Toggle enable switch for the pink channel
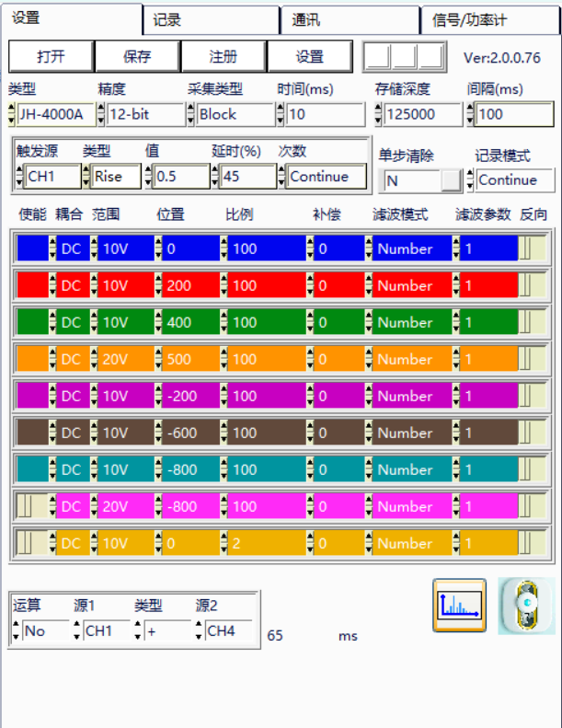 coord(30,506)
